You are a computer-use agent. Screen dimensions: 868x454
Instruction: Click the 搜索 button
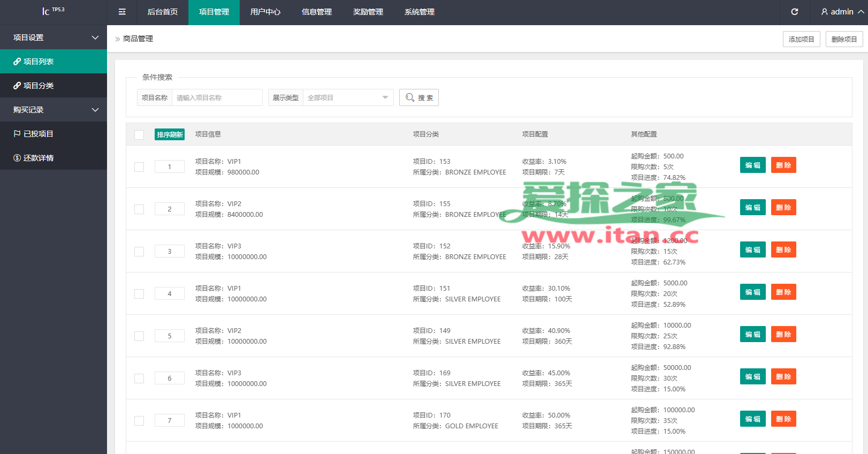419,97
